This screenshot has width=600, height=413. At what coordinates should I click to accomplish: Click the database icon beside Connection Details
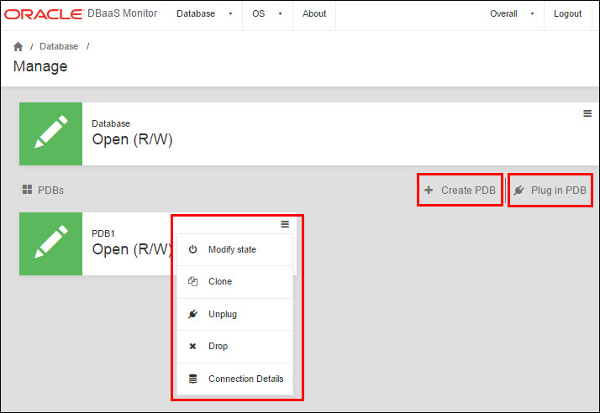pyautogui.click(x=193, y=379)
